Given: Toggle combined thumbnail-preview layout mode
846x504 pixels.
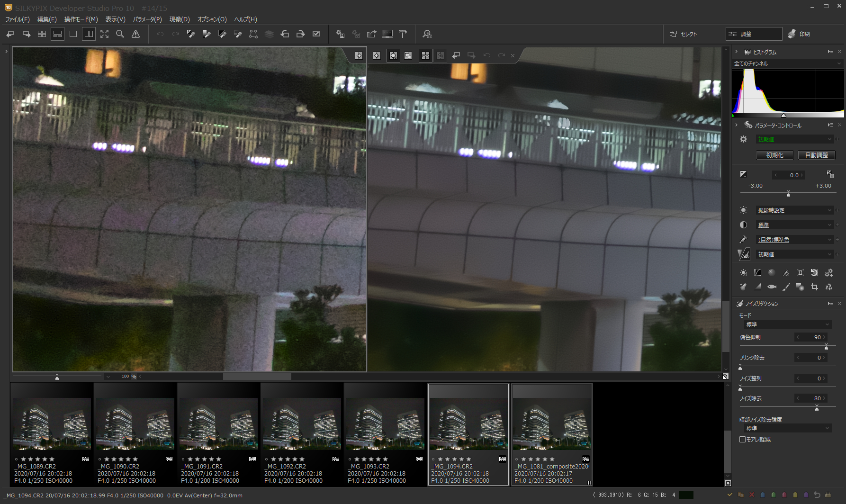Looking at the screenshot, I should click(57, 34).
